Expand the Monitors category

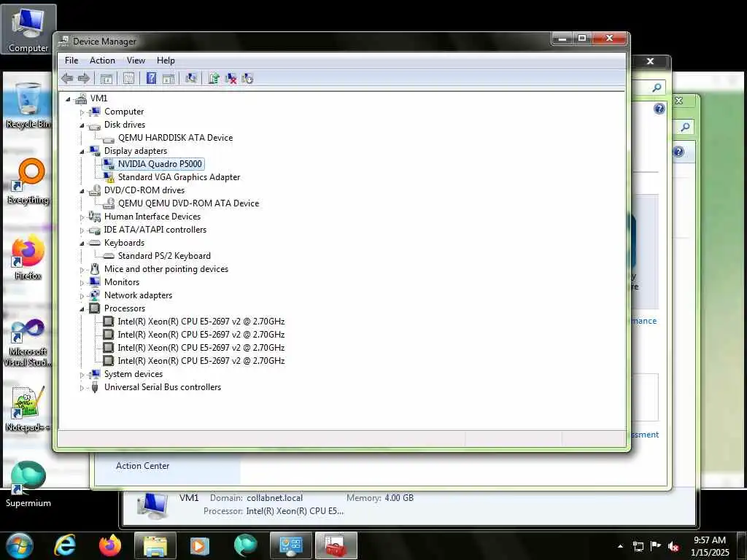(82, 283)
